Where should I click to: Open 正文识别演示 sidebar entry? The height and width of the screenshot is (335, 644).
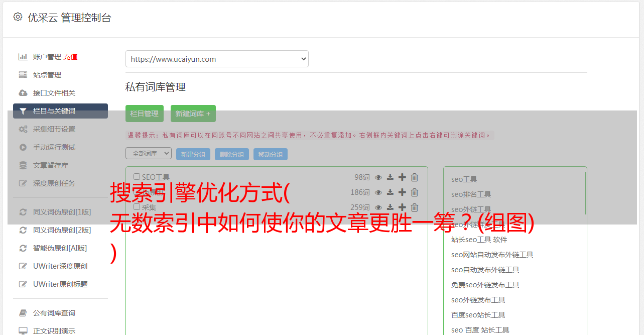54,331
